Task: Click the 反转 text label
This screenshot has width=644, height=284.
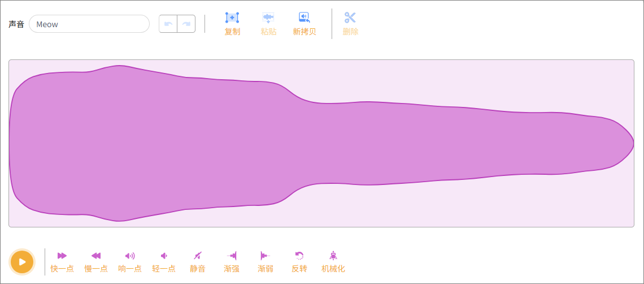Action: [x=299, y=269]
